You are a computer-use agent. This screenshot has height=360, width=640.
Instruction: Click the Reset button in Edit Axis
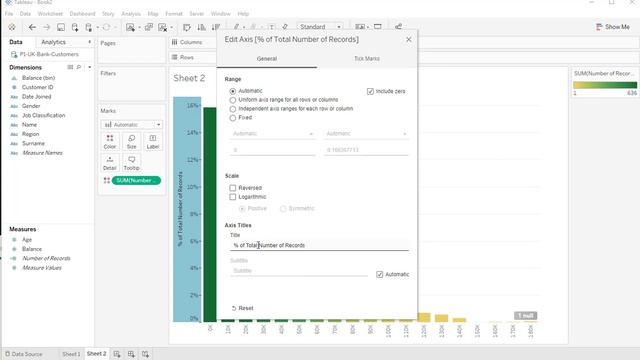click(242, 308)
